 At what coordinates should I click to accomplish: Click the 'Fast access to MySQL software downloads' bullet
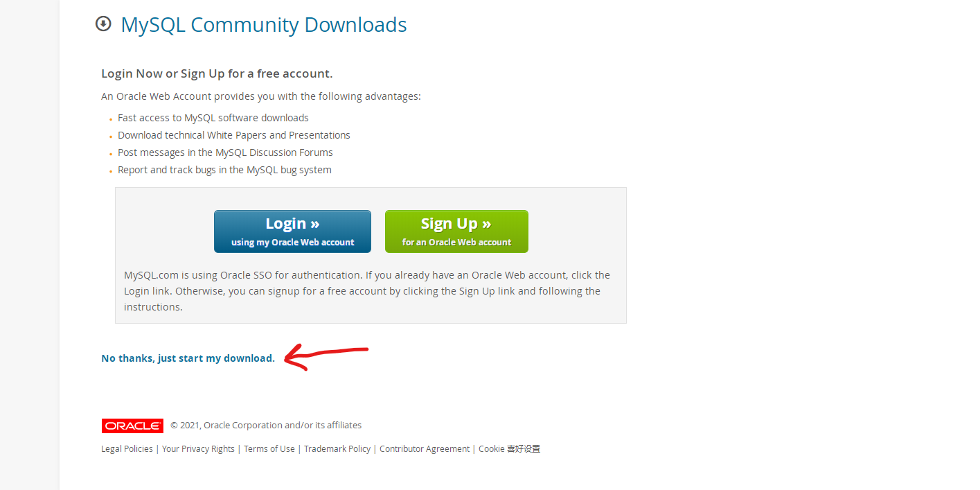[213, 118]
